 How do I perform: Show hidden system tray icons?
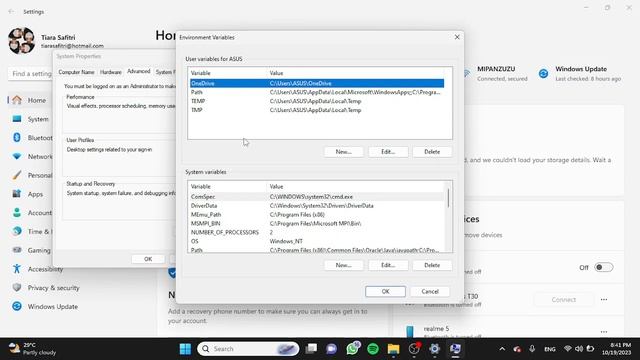point(502,349)
